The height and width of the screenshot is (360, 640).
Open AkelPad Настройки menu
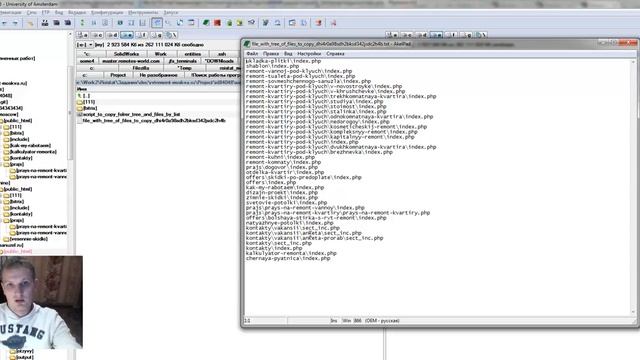click(x=309, y=53)
